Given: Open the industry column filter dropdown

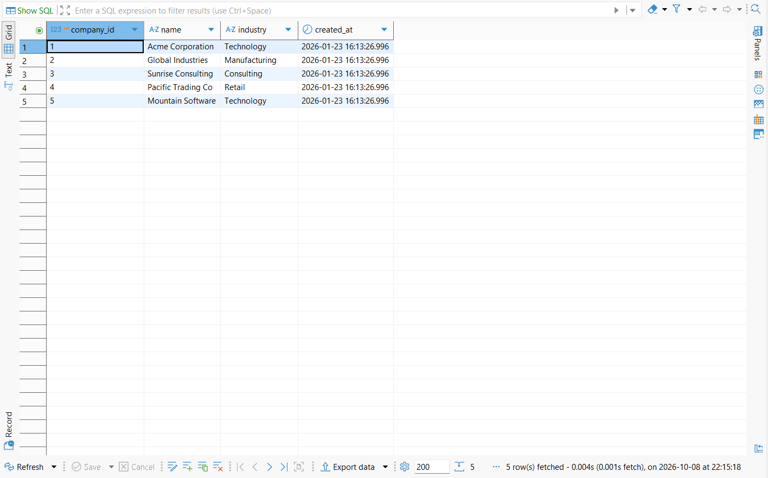Looking at the screenshot, I should coord(288,30).
